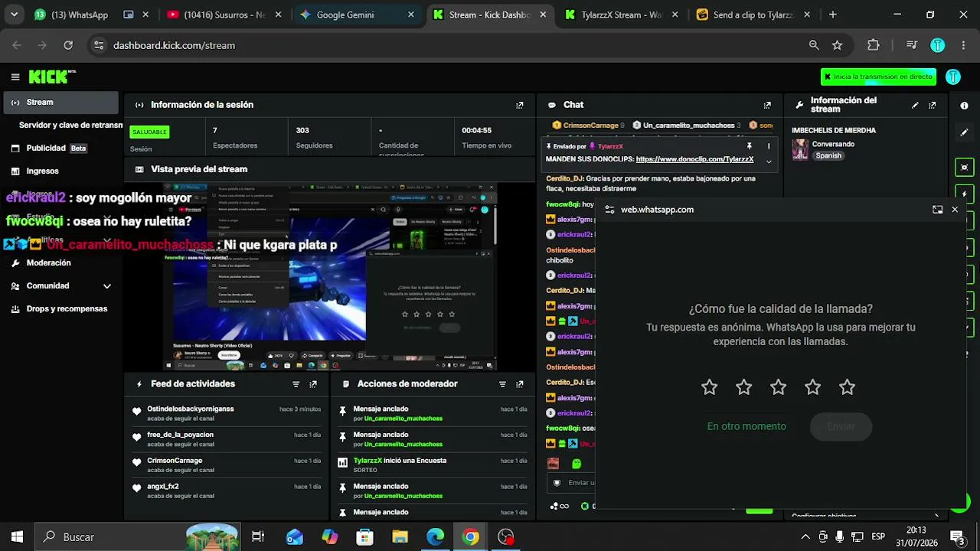Screen dimensions: 980x551
Task: Open Publicidad Beta in the sidebar
Action: pyautogui.click(x=61, y=148)
